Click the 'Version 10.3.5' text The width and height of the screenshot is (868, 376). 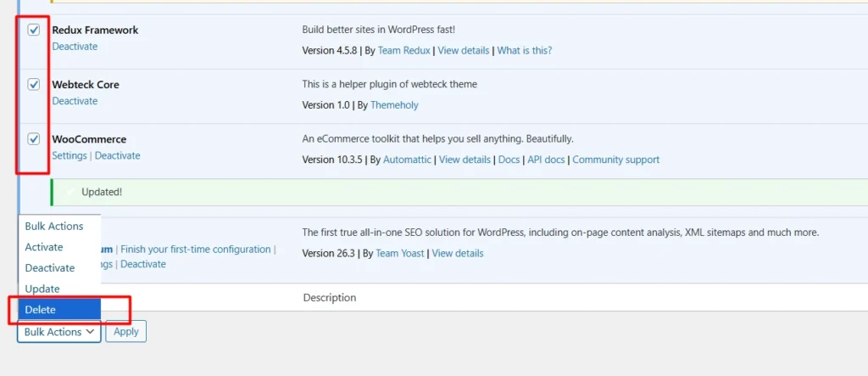[x=332, y=160]
